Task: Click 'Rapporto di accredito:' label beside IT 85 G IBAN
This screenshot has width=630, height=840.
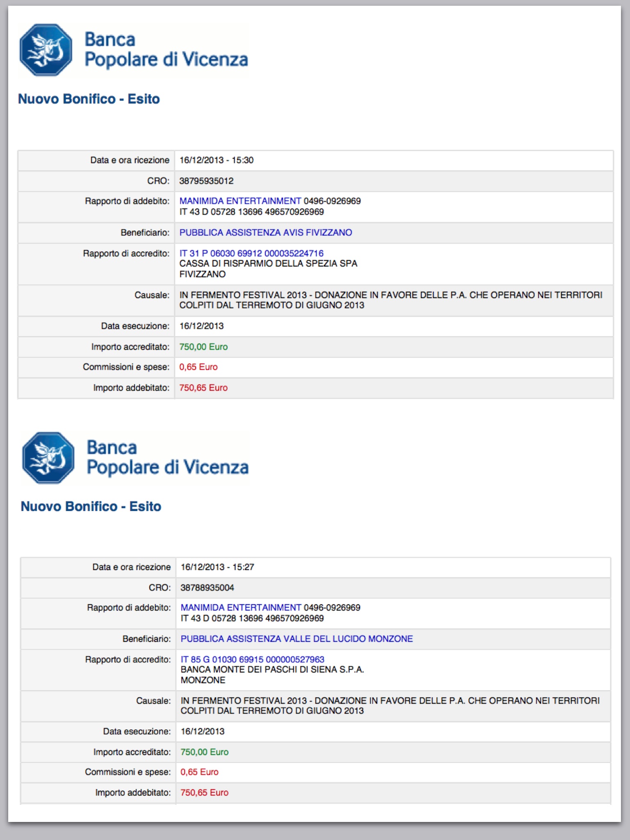Action: (128, 660)
